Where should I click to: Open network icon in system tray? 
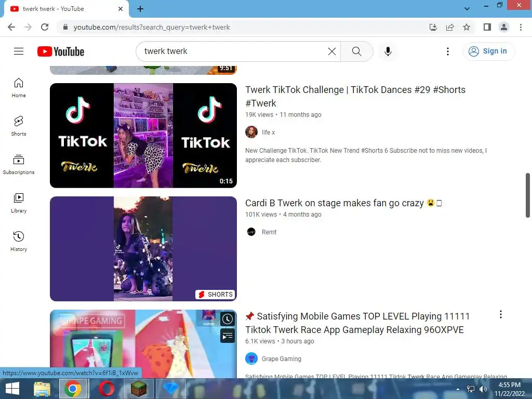[471, 389]
